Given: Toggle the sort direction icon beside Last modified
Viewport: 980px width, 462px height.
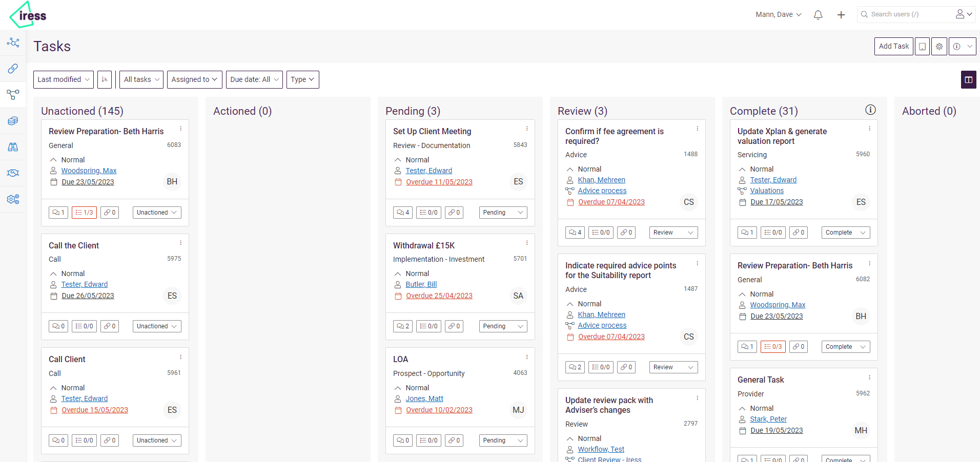Looking at the screenshot, I should 105,79.
